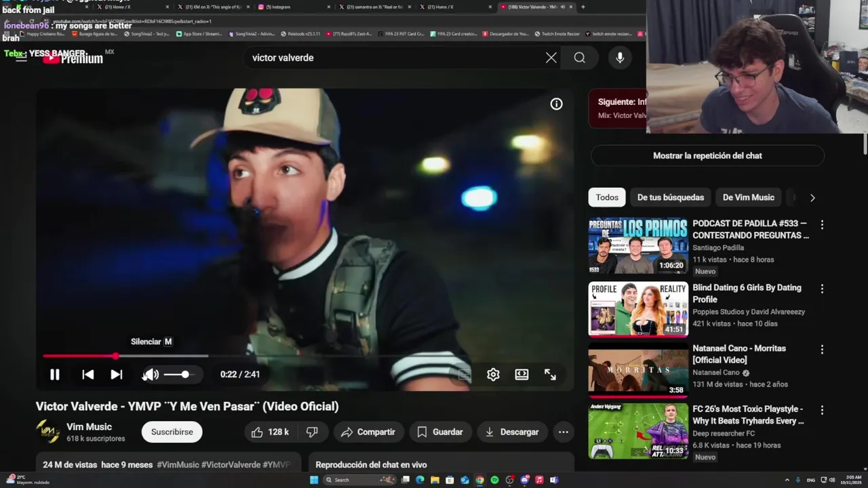This screenshot has height=488, width=868.
Task: Click the page scrollbar on the right
Action: pos(865,142)
